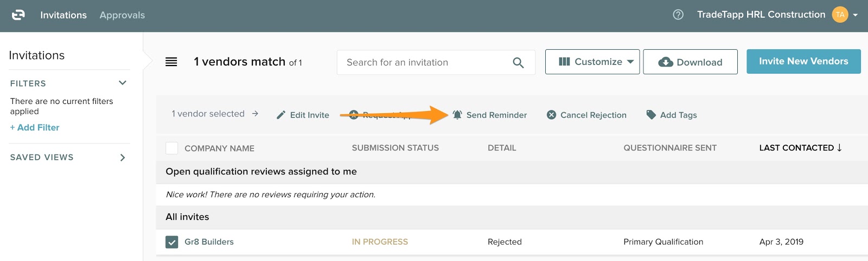Click the Cancel Rejection X icon

coord(551,115)
